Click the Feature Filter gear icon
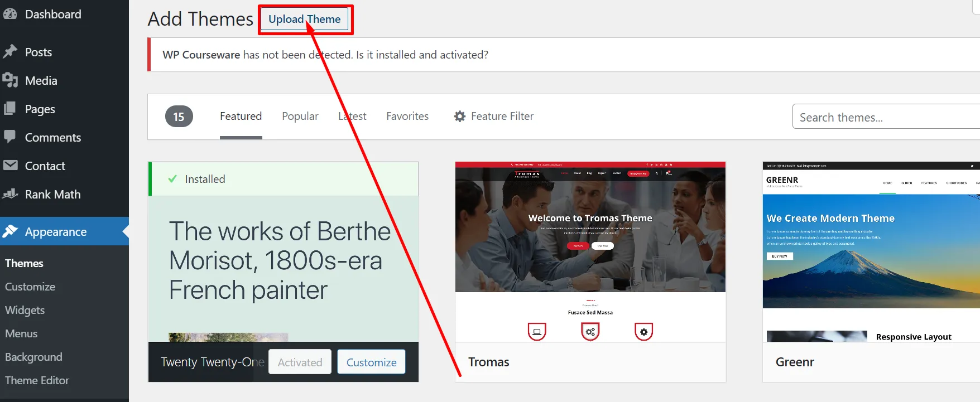 pyautogui.click(x=460, y=116)
